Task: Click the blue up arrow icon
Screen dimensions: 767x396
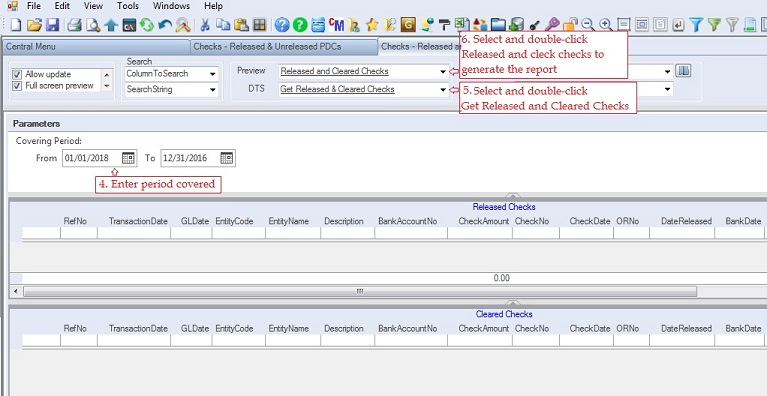Action: pos(111,24)
